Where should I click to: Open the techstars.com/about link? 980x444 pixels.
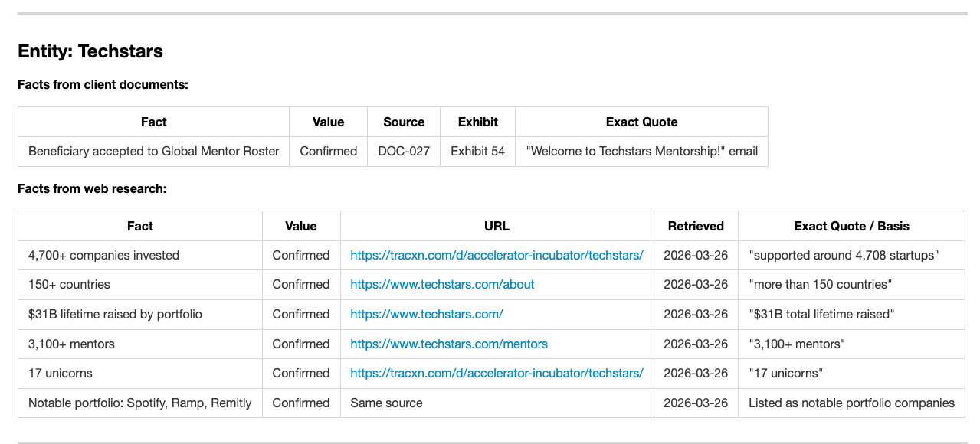pyautogui.click(x=442, y=284)
